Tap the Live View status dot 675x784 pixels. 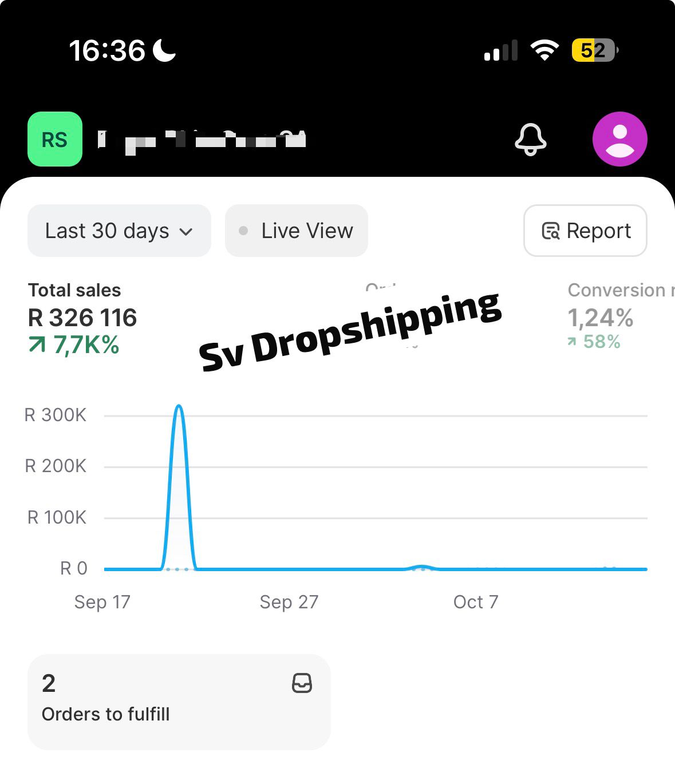pyautogui.click(x=243, y=231)
